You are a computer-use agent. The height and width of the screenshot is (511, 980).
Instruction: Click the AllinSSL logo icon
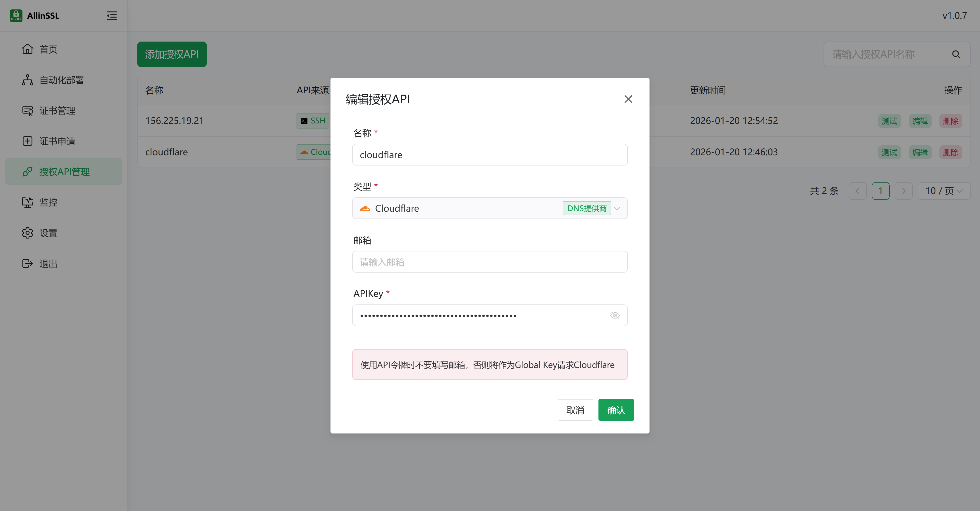[x=16, y=16]
